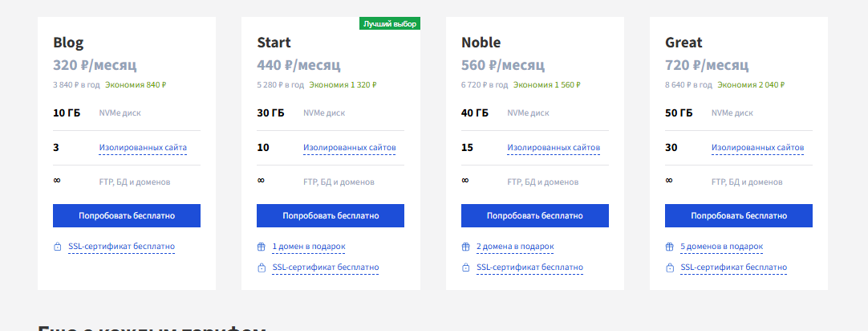Try the Start plan for free

331,215
